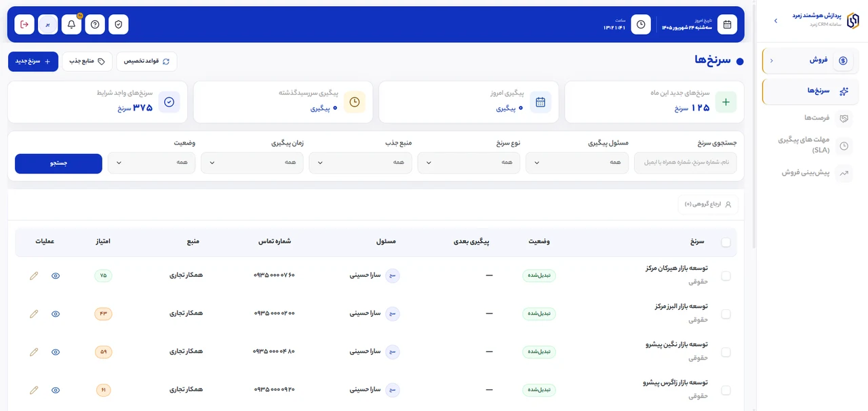Navigate to پیش‌بینی فروش
Image resolution: width=868 pixels, height=411 pixels.
(x=810, y=173)
